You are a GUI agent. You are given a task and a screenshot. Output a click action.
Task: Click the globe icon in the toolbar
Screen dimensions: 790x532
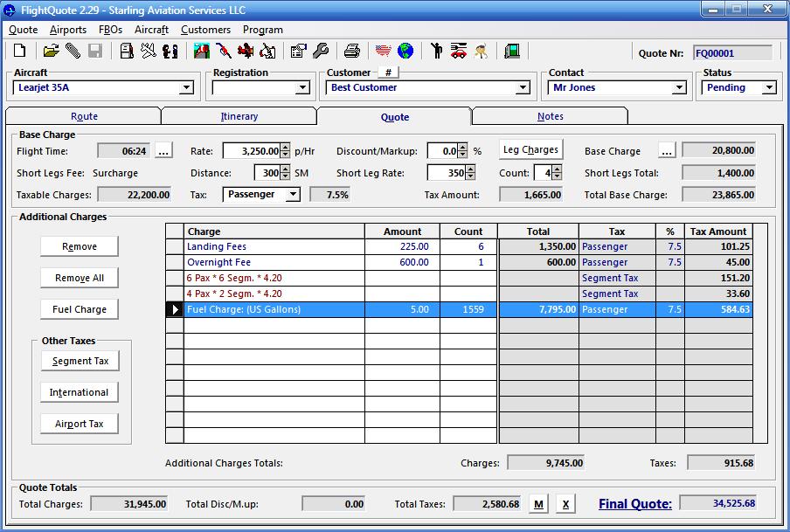click(x=405, y=52)
